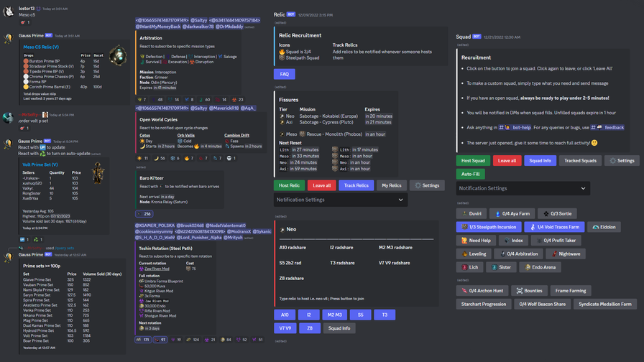The height and width of the screenshot is (362, 644).
Task: Click Leave all in Relic panel
Action: pyautogui.click(x=321, y=185)
